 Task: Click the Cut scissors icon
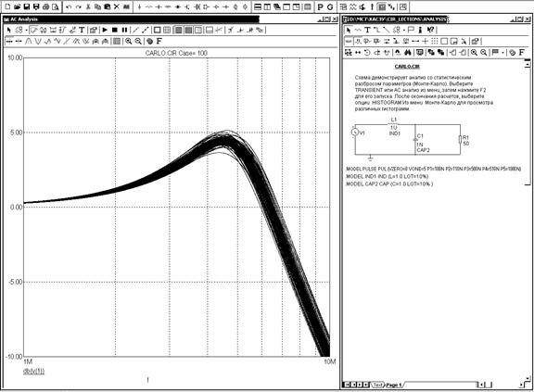[x=88, y=6]
